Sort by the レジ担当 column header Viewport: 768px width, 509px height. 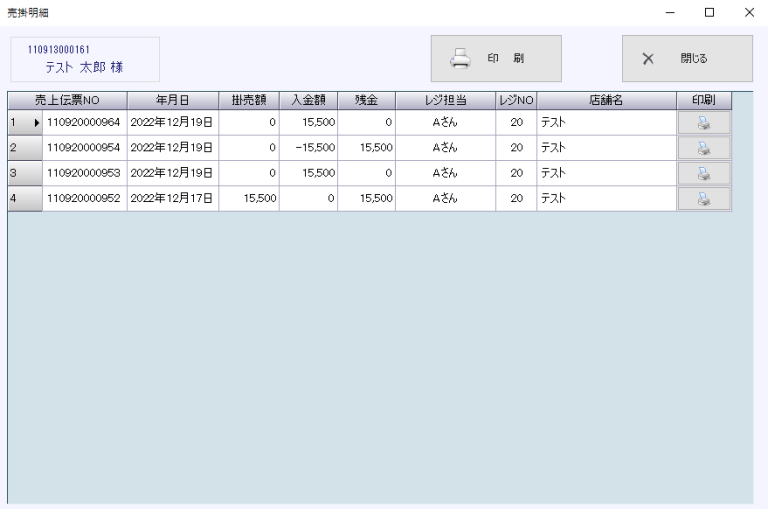(446, 100)
